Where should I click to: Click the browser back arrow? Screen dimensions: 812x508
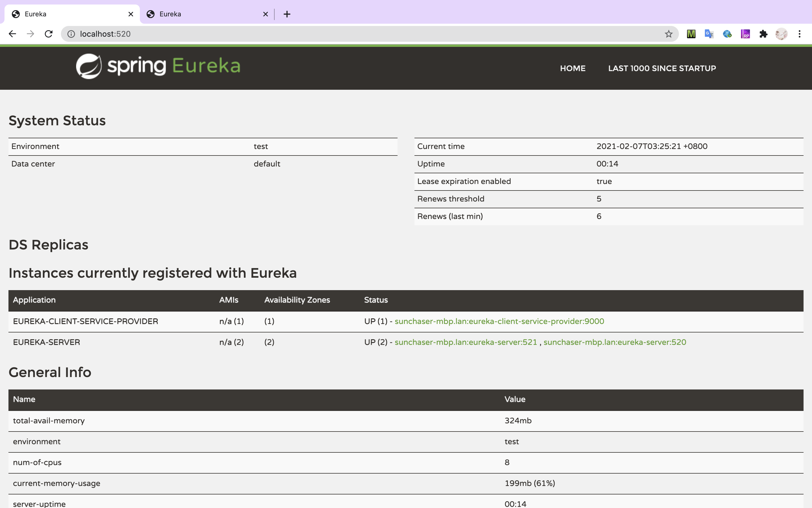(12, 34)
